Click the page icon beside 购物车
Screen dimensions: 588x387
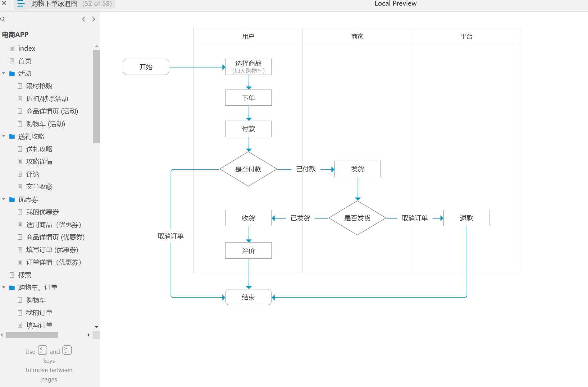tap(20, 300)
